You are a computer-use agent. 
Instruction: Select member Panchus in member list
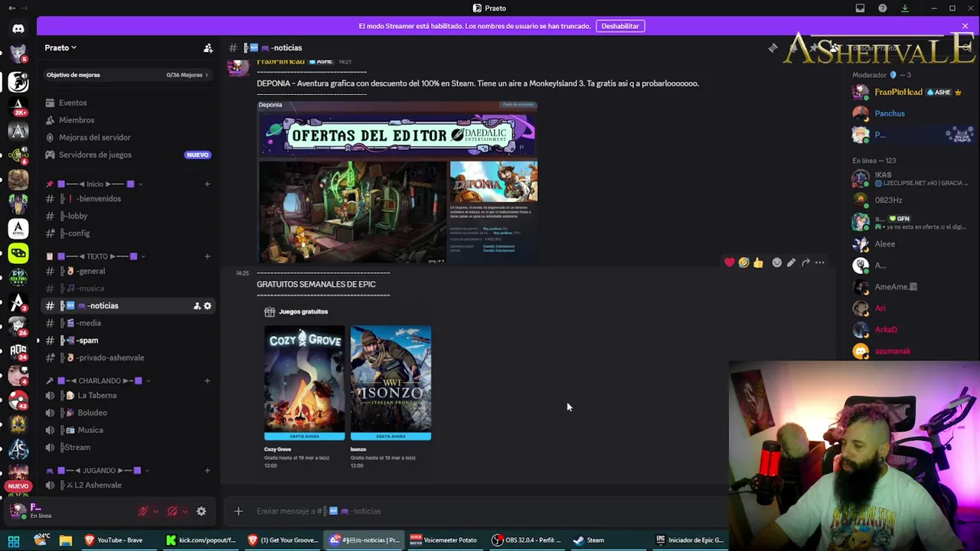pos(890,113)
